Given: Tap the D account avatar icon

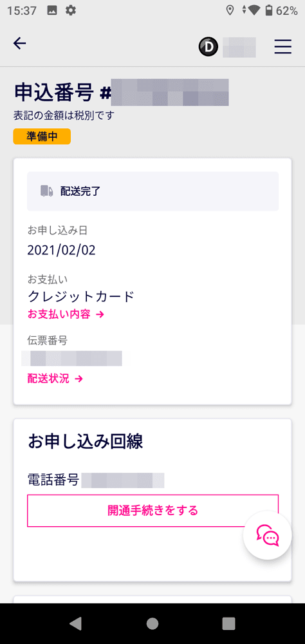Looking at the screenshot, I should click(x=208, y=47).
